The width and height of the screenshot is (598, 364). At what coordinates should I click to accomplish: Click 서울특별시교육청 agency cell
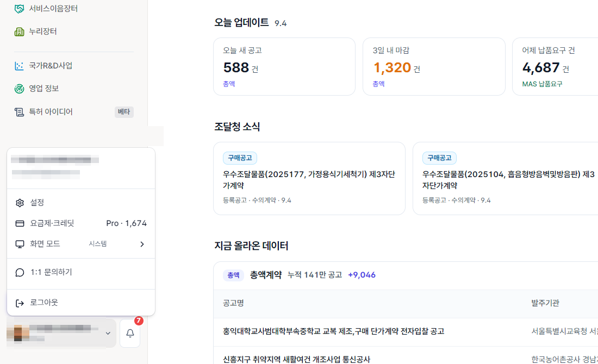click(564, 331)
